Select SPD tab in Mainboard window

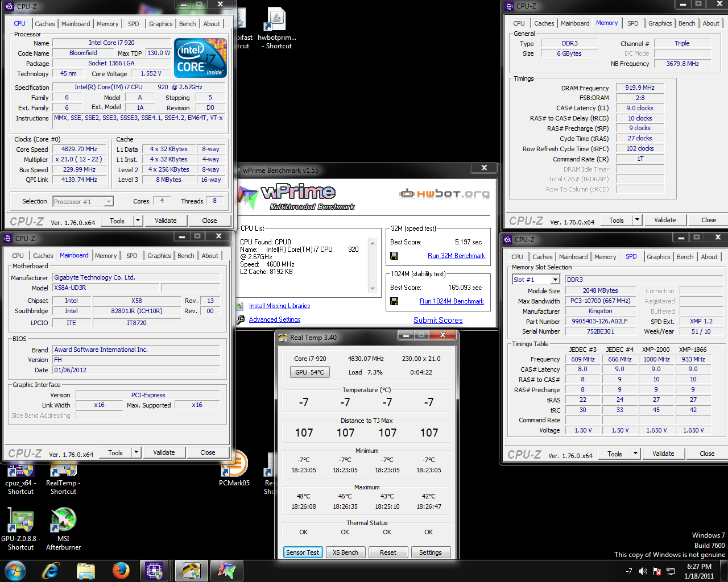point(132,256)
